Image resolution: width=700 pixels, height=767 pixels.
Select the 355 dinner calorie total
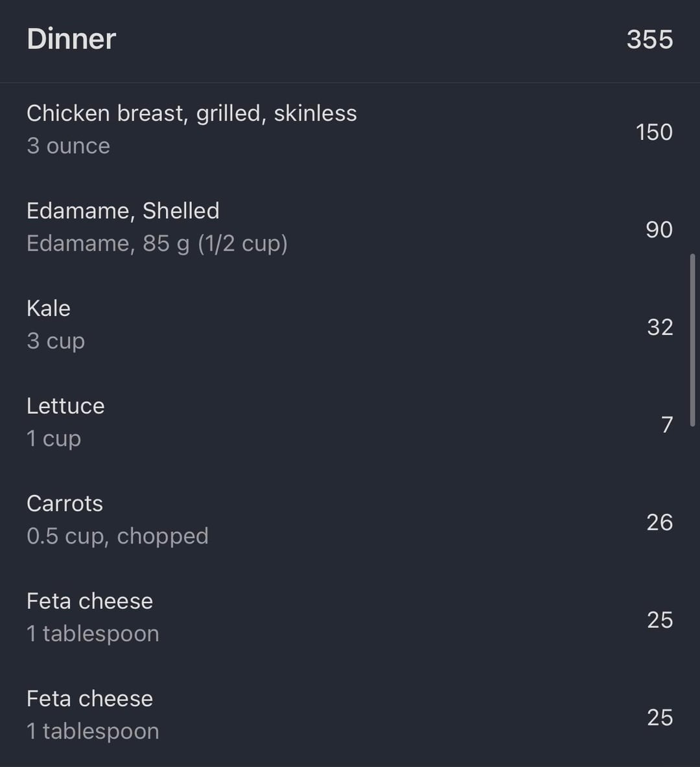pos(649,40)
